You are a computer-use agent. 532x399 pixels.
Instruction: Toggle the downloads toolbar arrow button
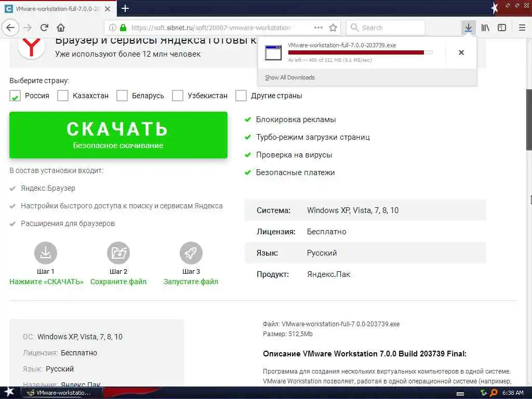(x=468, y=28)
